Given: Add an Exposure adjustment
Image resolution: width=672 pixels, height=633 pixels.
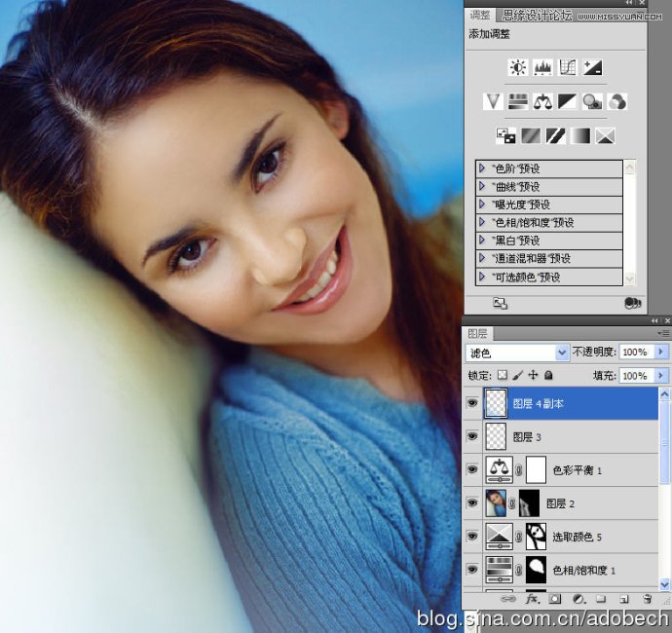Looking at the screenshot, I should (x=592, y=68).
